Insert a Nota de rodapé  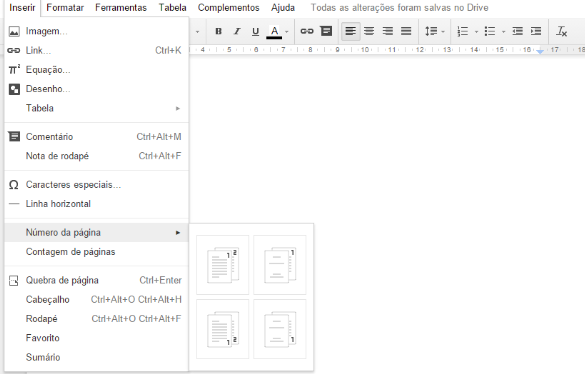97,156
